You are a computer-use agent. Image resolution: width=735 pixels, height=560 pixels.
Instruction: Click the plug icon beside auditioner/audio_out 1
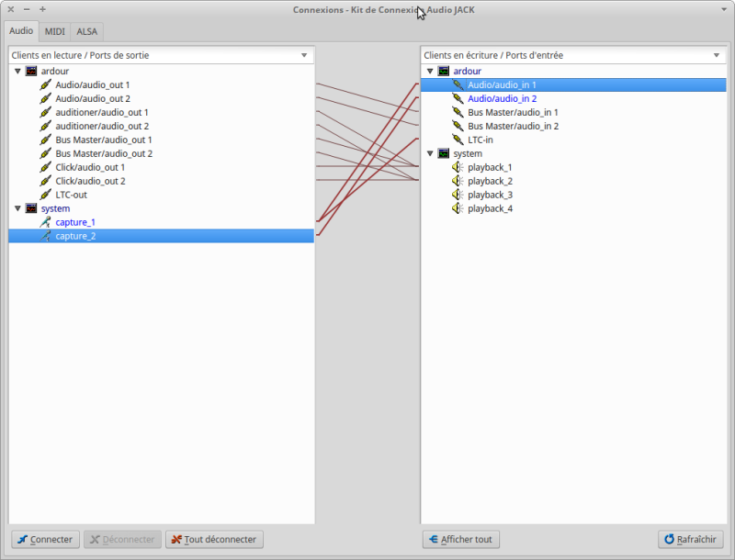[x=45, y=112]
